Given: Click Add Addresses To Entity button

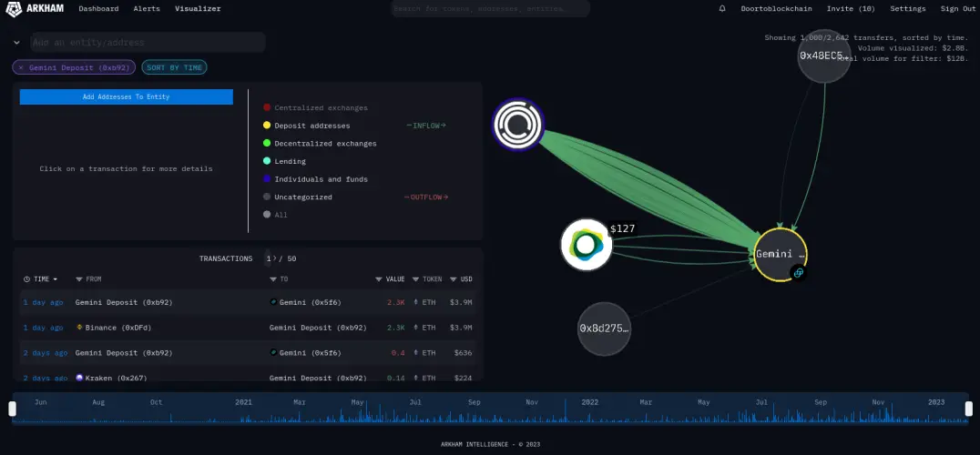Looking at the screenshot, I should [127, 96].
